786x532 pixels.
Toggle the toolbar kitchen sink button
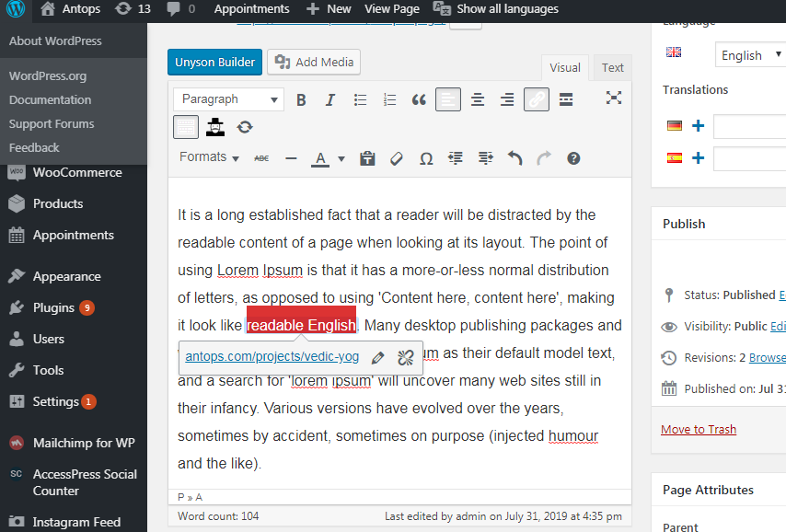pyautogui.click(x=186, y=127)
